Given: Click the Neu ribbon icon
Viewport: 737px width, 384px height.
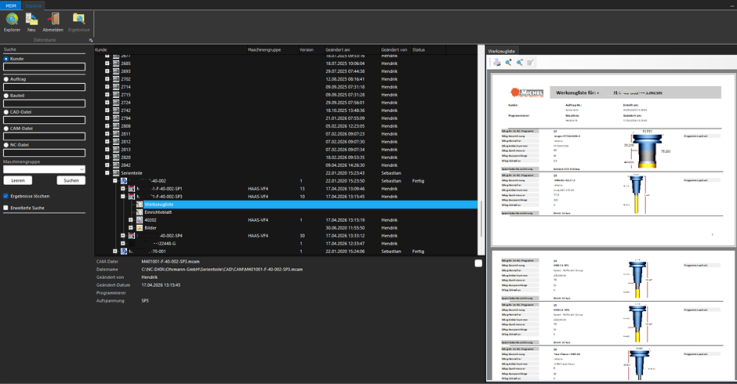Looking at the screenshot, I should [31, 19].
